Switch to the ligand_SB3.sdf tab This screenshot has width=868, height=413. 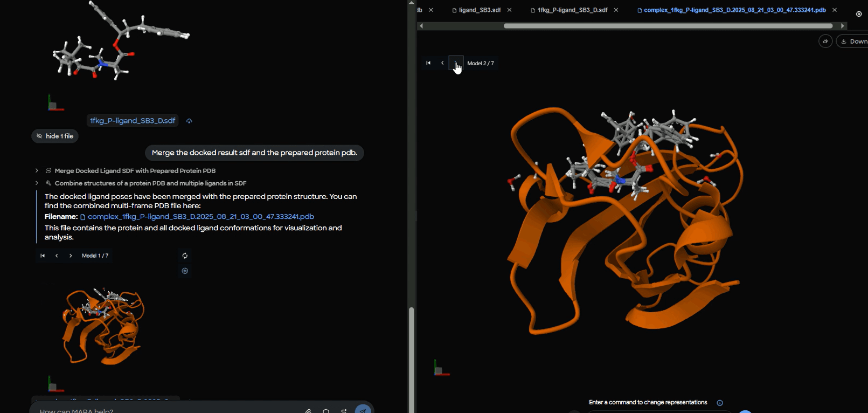click(x=476, y=10)
